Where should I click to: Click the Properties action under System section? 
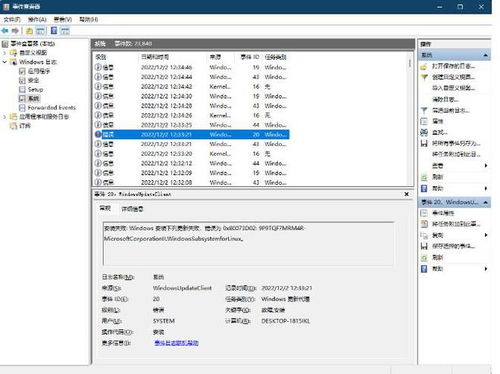coord(437,121)
